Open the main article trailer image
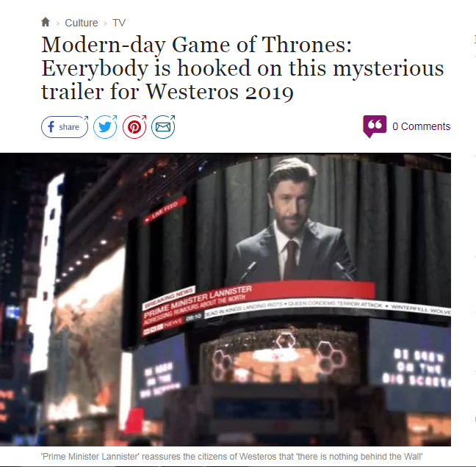 point(226,299)
